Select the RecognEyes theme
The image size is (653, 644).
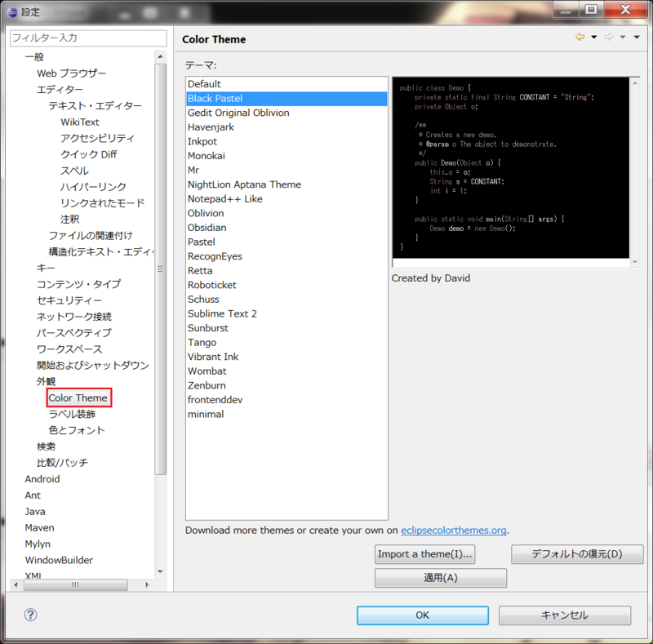click(x=287, y=256)
